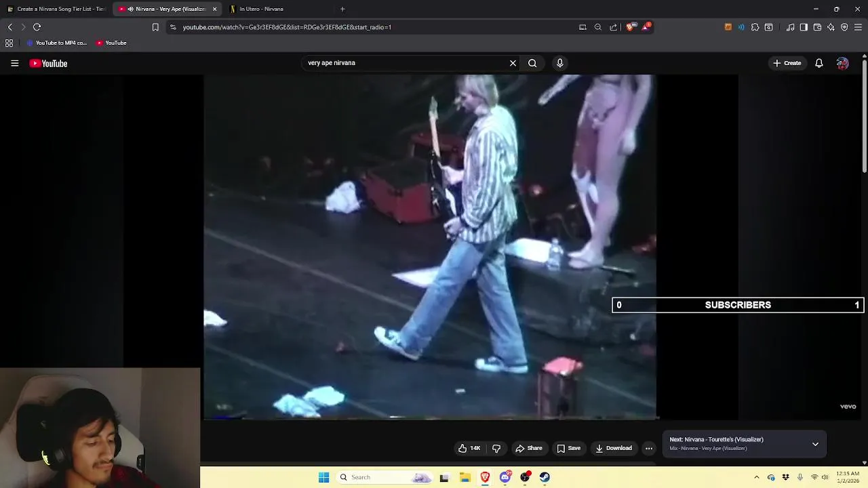
Task: Toggle the browser sidebar panel
Action: (x=804, y=27)
